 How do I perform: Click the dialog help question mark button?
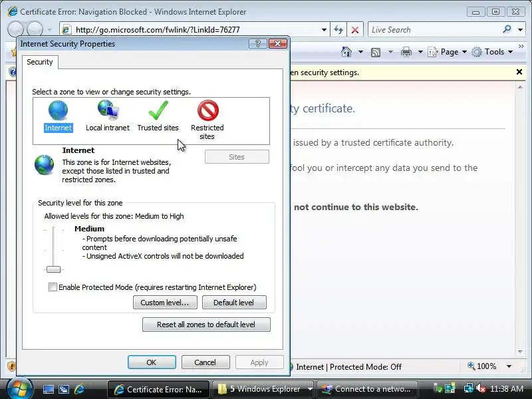coord(258,43)
